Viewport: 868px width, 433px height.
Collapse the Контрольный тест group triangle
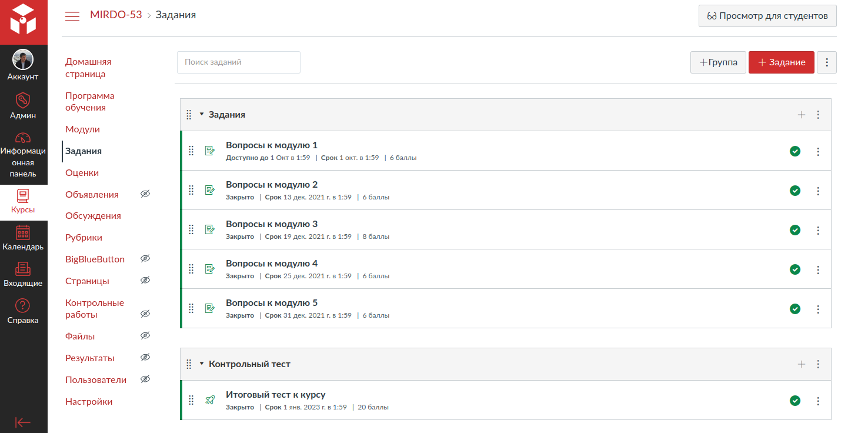pos(202,364)
